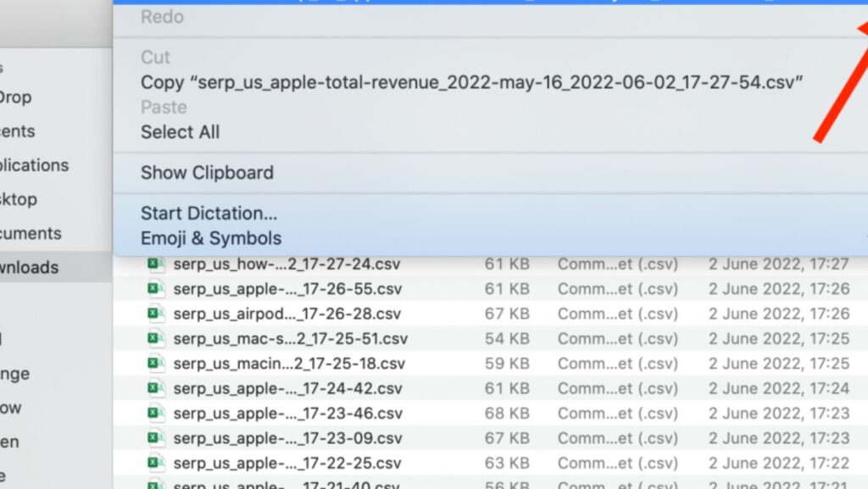
Task: Select the serp_us_airpod csv file icon
Action: 155,314
